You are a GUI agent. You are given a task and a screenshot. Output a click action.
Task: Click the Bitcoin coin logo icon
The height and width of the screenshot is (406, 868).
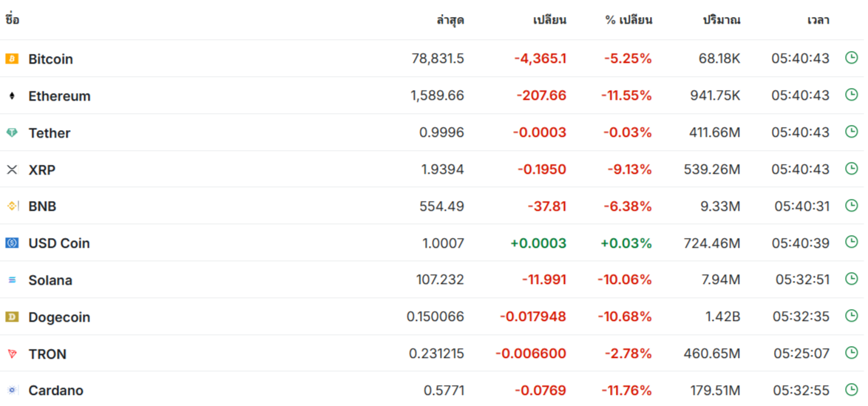(12, 58)
